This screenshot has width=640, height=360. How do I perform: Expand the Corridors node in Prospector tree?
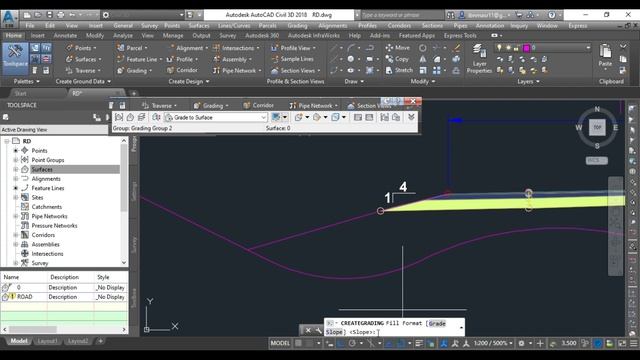16,235
